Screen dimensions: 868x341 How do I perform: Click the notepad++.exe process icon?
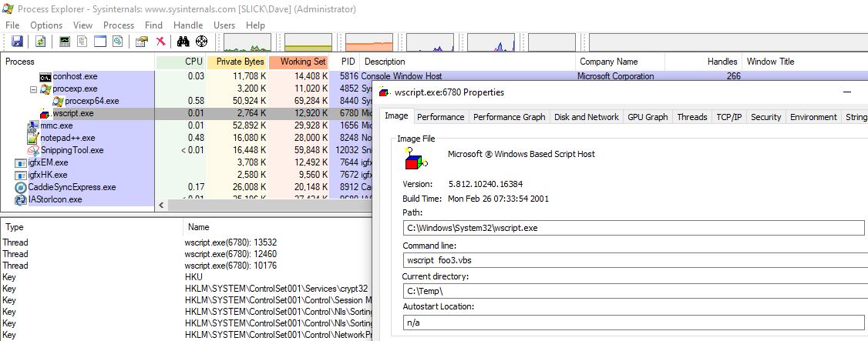click(33, 138)
